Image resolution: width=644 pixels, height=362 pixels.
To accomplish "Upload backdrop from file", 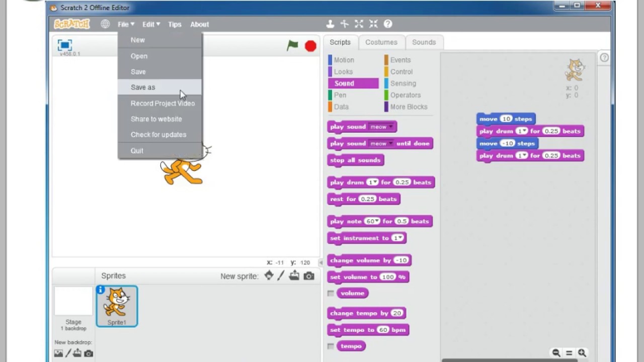I will 77,353.
